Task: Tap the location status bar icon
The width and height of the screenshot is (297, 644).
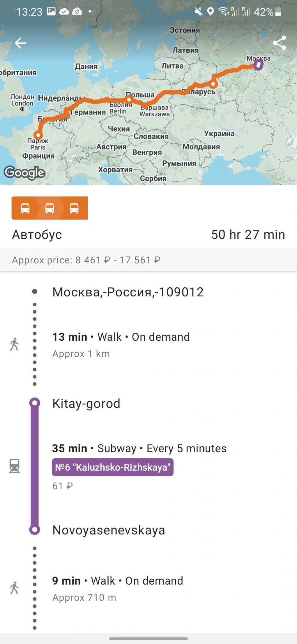Action: click(x=210, y=12)
